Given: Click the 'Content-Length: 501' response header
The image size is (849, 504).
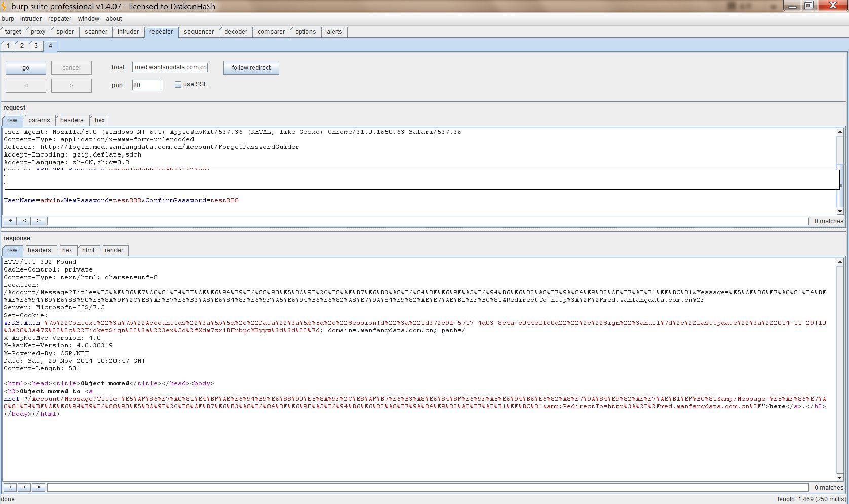Looking at the screenshot, I should (42, 368).
